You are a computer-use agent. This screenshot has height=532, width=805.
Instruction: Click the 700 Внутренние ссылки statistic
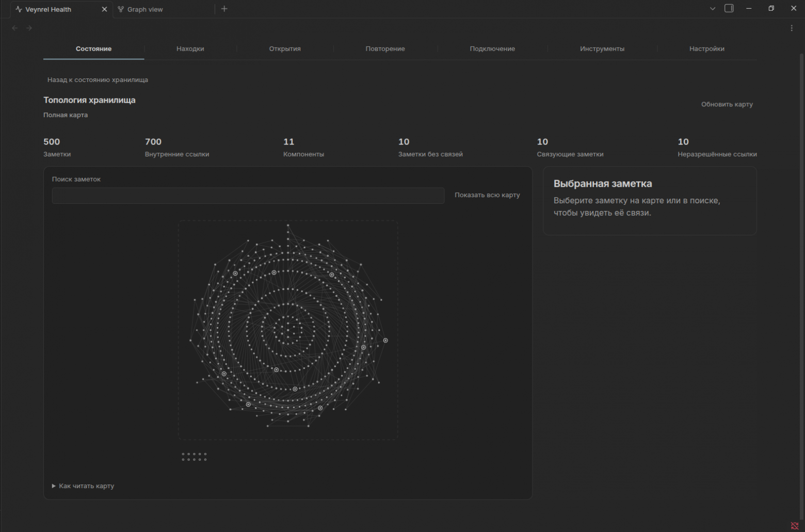(x=177, y=147)
